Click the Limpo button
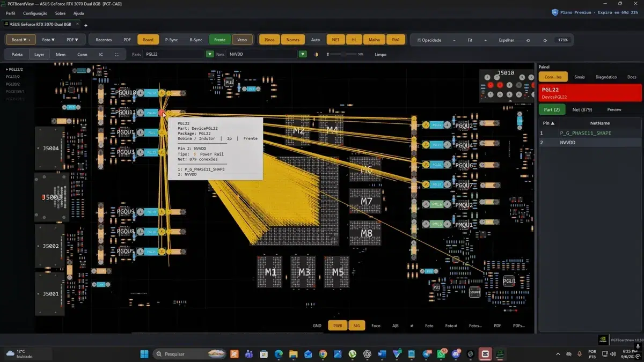Screen dimensions: 644x362 point(380,54)
